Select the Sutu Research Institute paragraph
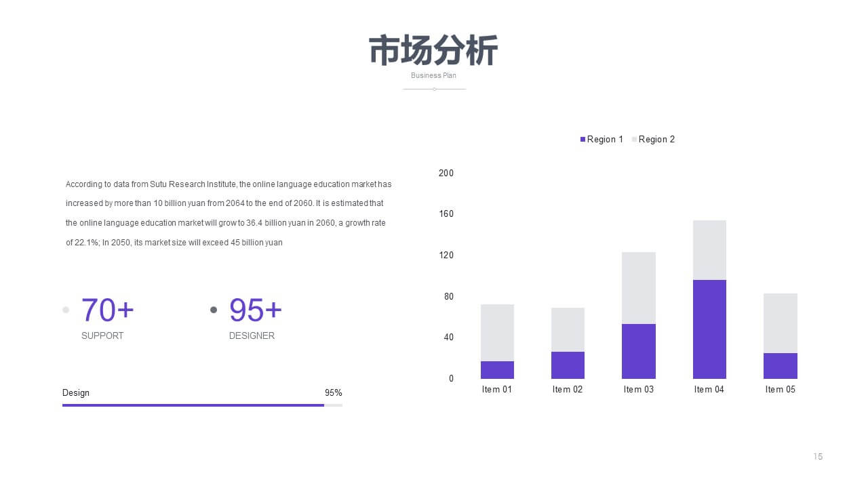The width and height of the screenshot is (868, 488). click(229, 213)
